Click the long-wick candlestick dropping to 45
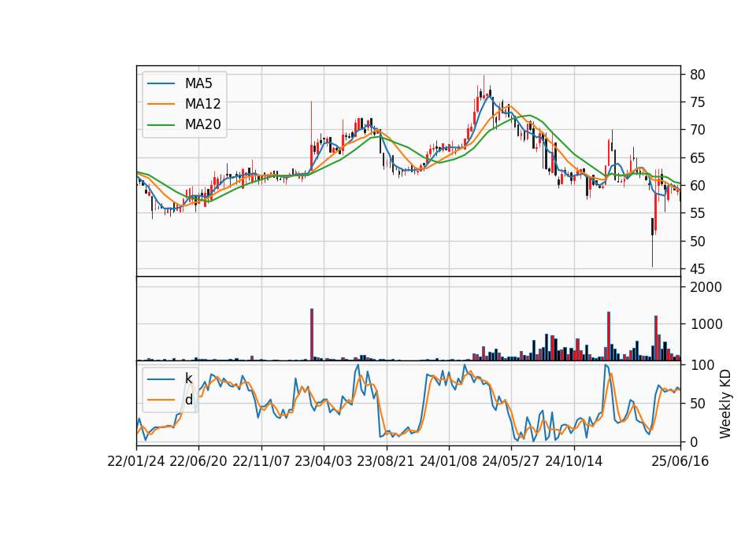This screenshot has width=756, height=543. point(652,242)
